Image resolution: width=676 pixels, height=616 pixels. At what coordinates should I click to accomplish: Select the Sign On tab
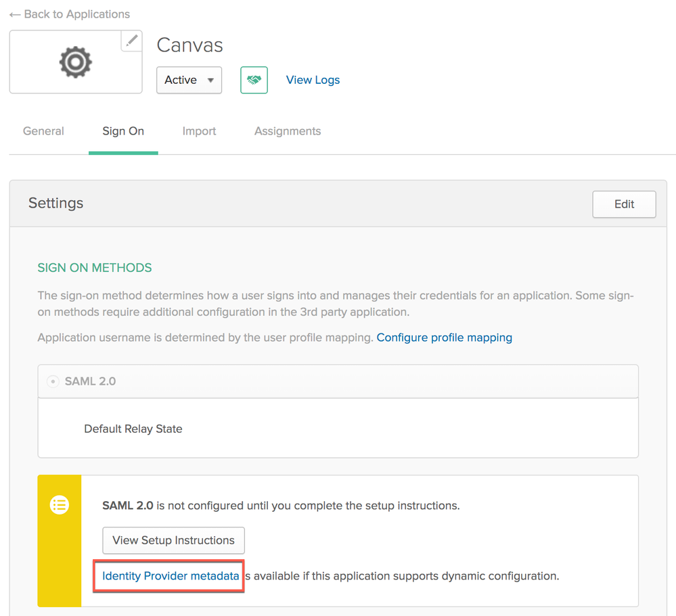point(123,131)
